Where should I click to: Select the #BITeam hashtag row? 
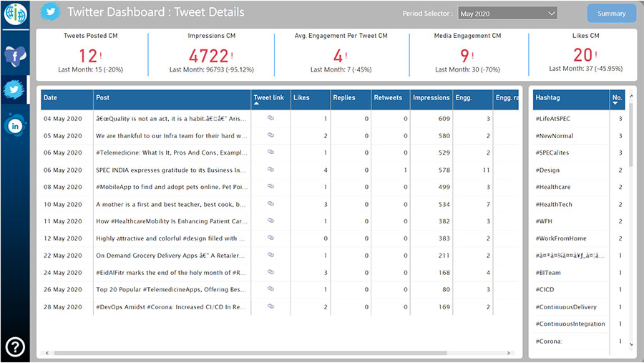coord(579,273)
